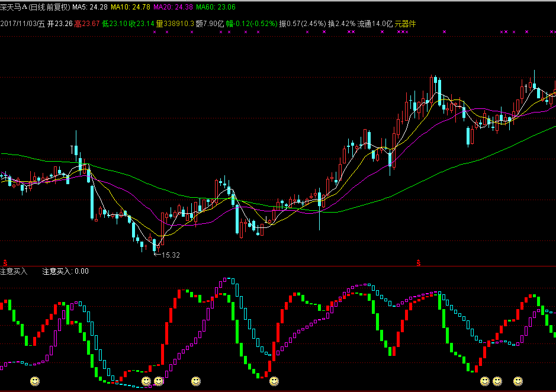Click the opening price 开23.26
This screenshot has height=392, width=556.
coord(60,24)
